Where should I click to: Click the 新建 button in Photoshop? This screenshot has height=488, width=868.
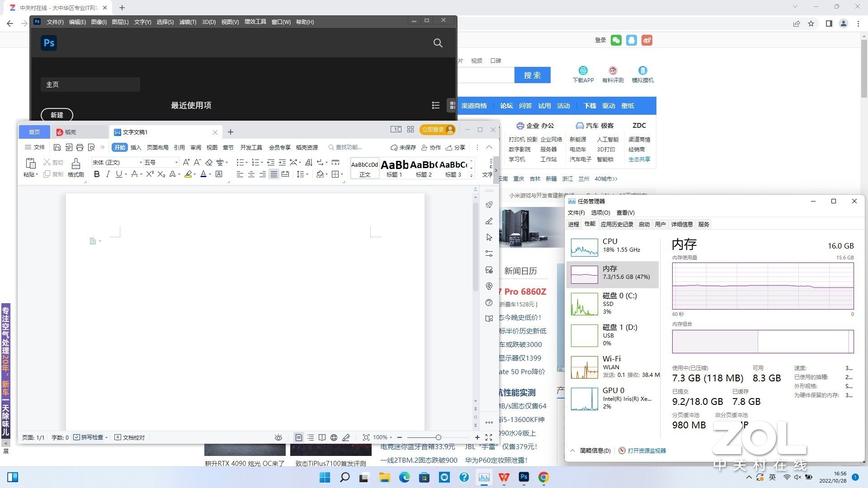point(57,115)
